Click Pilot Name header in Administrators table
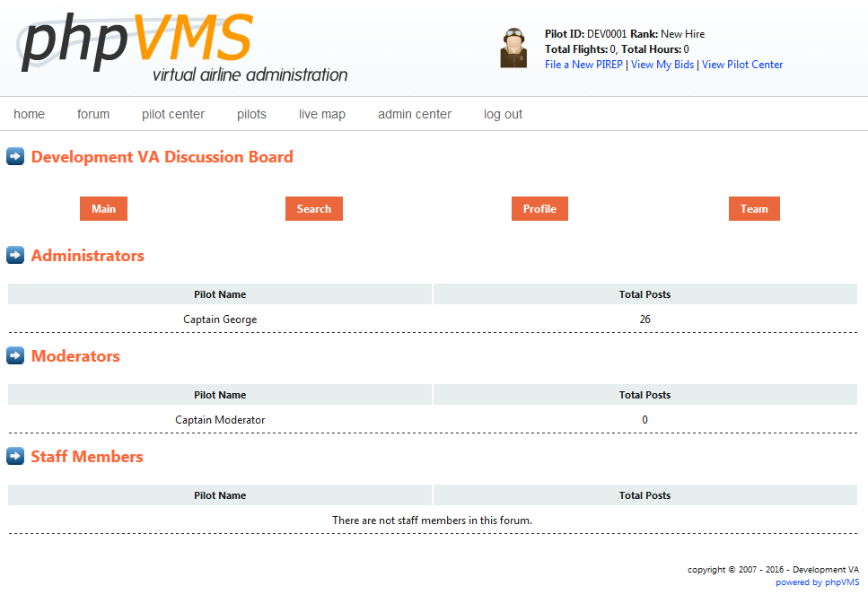Image resolution: width=868 pixels, height=595 pixels. (220, 294)
